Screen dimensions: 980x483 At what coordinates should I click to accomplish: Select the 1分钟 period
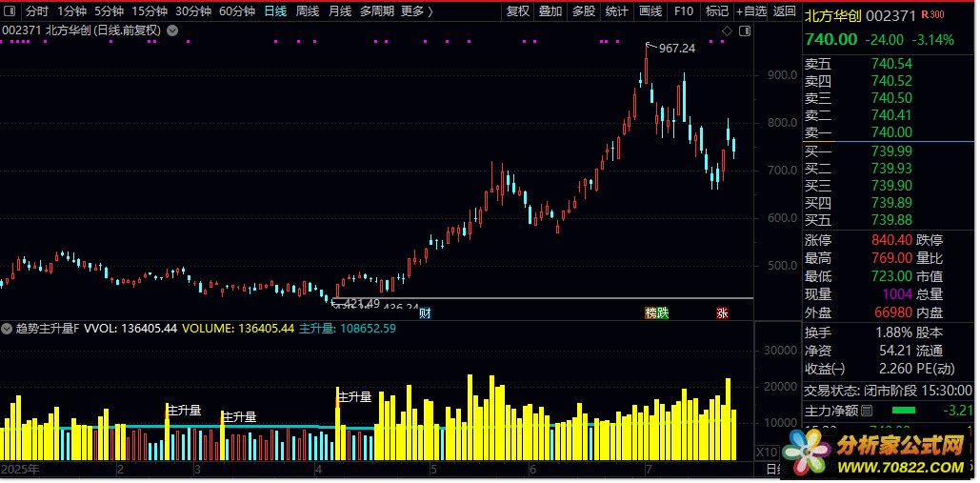[71, 11]
